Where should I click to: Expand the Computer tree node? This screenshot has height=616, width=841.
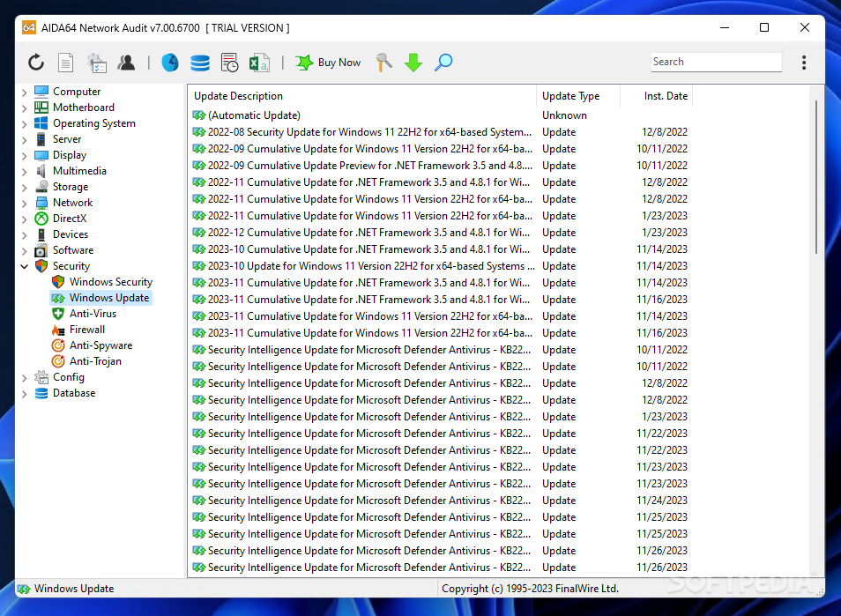[x=24, y=93]
